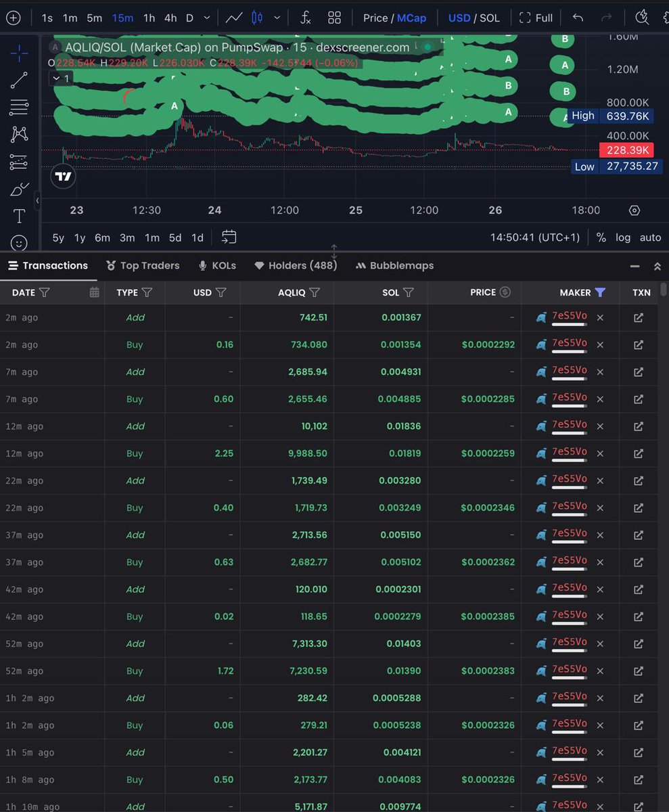Switch chart to MCap mode
Image resolution: width=669 pixels, height=812 pixels.
click(x=412, y=18)
